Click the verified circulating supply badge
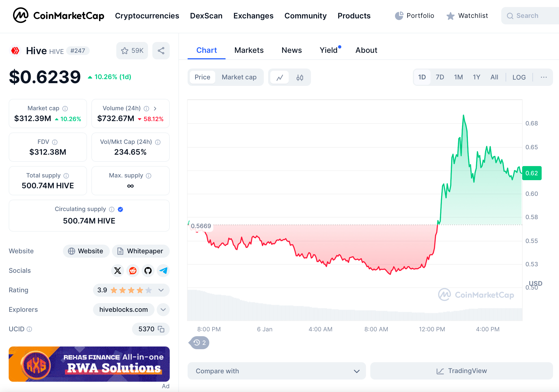559x392 pixels. click(121, 209)
